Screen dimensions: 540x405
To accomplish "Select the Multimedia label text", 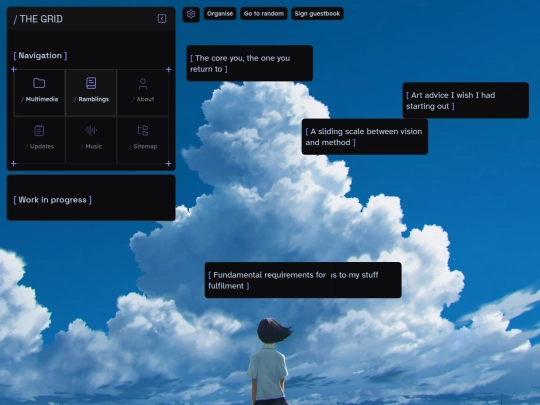I will [42, 99].
